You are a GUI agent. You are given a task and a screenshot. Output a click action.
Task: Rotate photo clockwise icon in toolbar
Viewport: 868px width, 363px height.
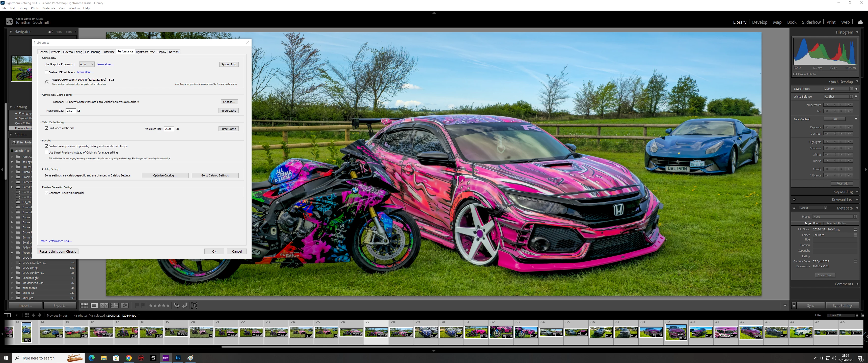184,306
